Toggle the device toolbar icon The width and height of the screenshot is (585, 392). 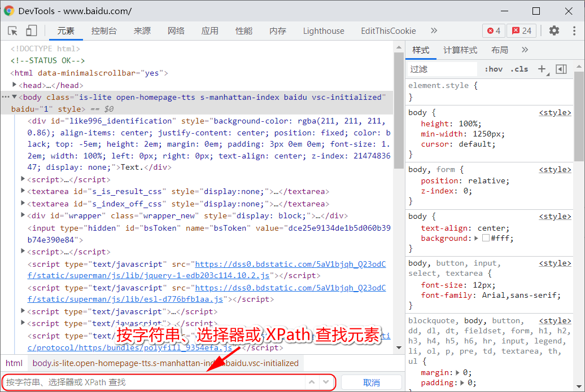coord(32,31)
